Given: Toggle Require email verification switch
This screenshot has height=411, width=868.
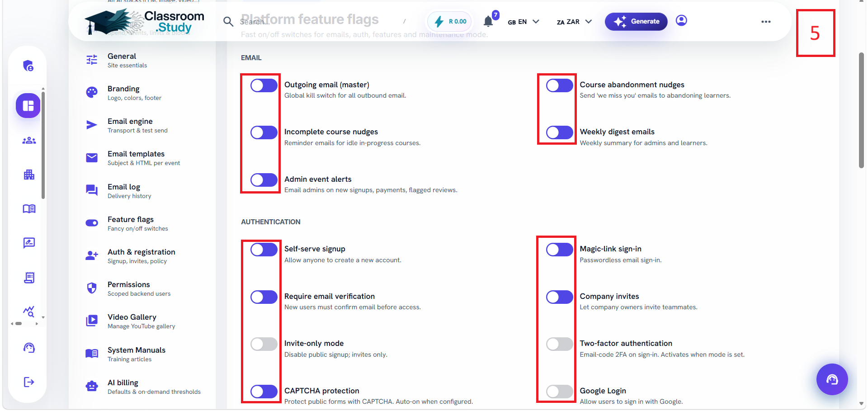Looking at the screenshot, I should (264, 297).
